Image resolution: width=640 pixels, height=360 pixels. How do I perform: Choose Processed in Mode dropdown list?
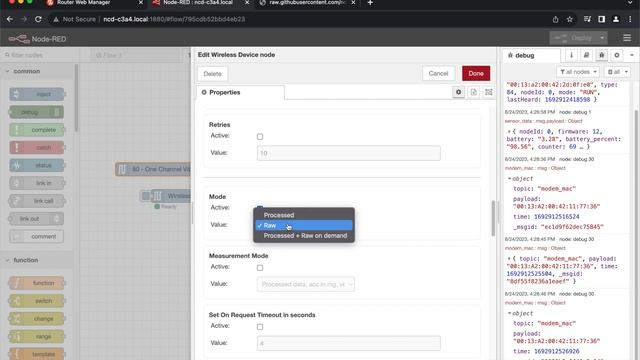pyautogui.click(x=304, y=215)
